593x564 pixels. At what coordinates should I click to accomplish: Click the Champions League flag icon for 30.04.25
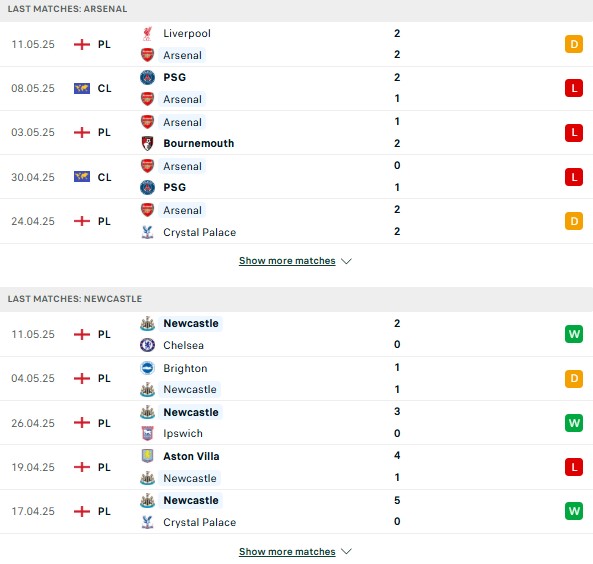pyautogui.click(x=82, y=177)
